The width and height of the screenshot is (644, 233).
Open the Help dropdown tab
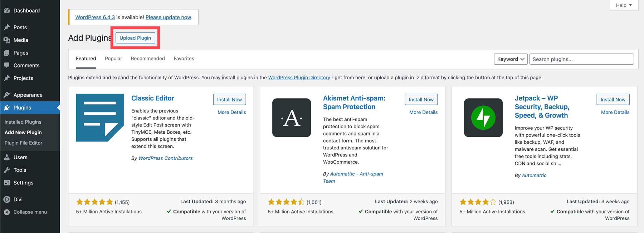pos(624,5)
